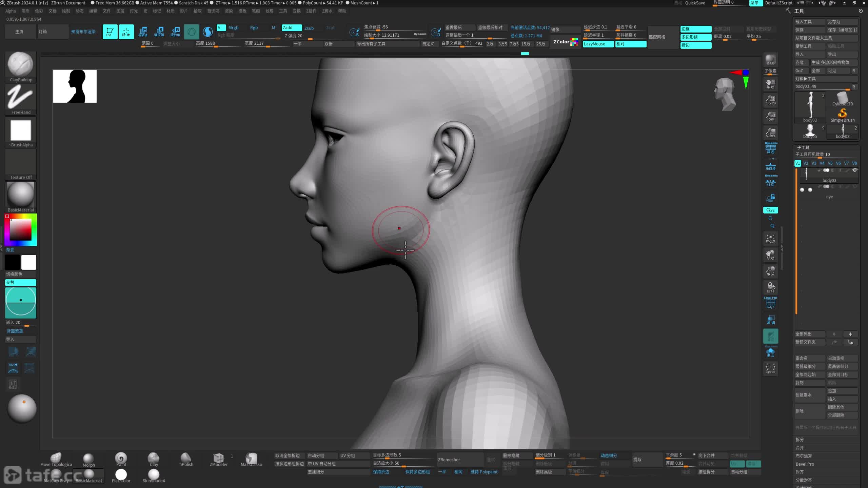The height and width of the screenshot is (488, 868).
Task: Toggle LazyMouse option
Action: (598, 44)
